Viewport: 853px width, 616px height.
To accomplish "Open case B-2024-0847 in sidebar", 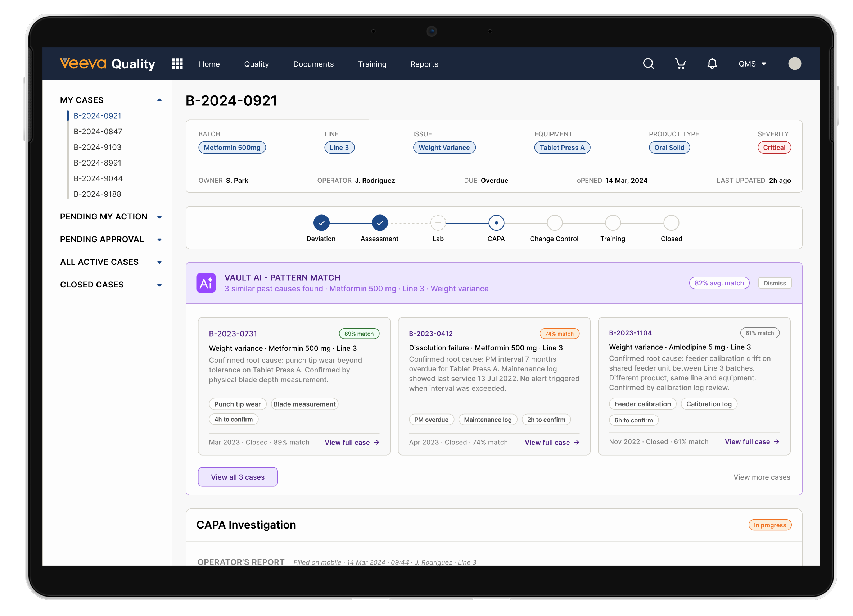I will (98, 132).
